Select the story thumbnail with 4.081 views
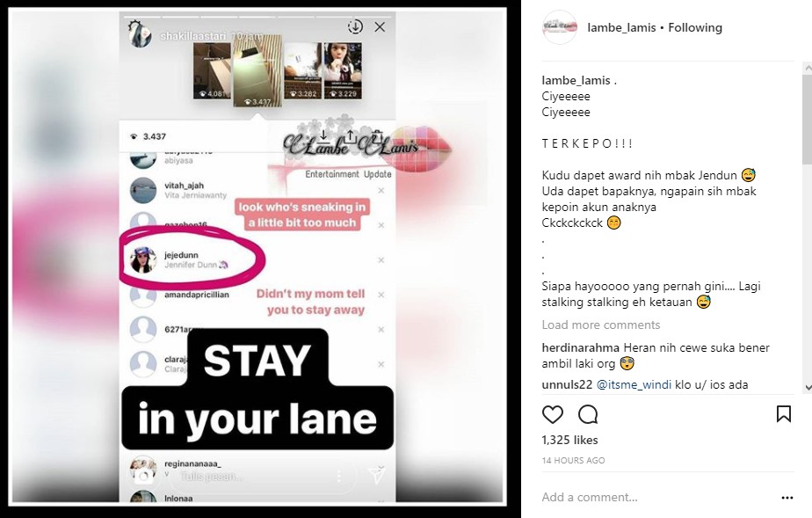The image size is (812, 518). (212, 71)
